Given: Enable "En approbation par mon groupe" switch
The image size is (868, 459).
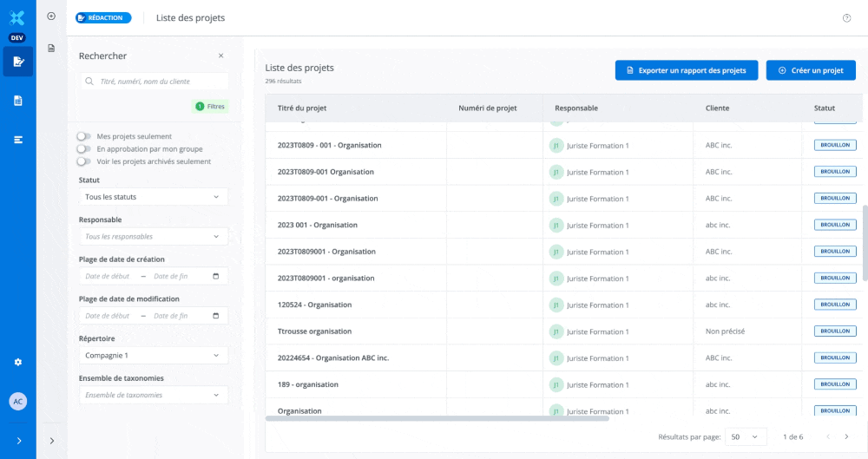Looking at the screenshot, I should tap(83, 149).
